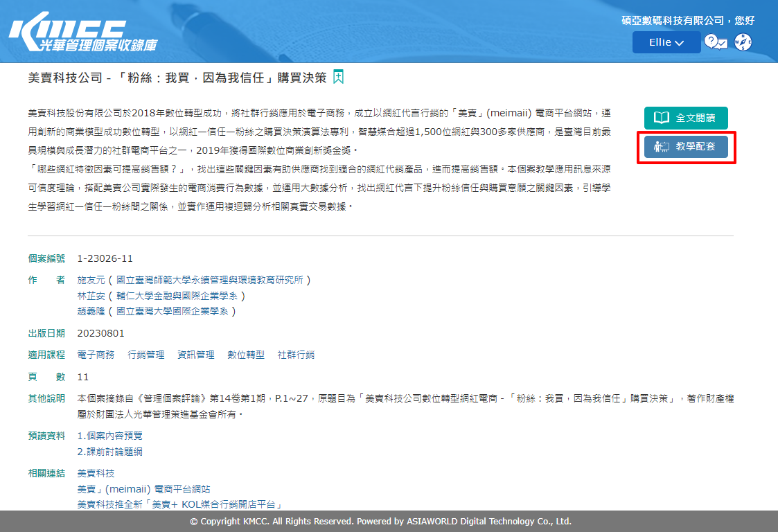Click the 適用課程 label
Screen dimensions: 778x532
point(46,355)
